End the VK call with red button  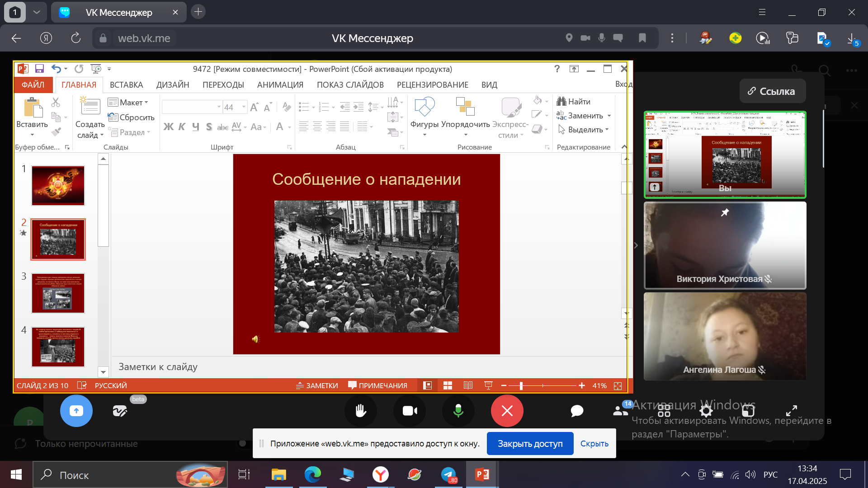coord(507,411)
